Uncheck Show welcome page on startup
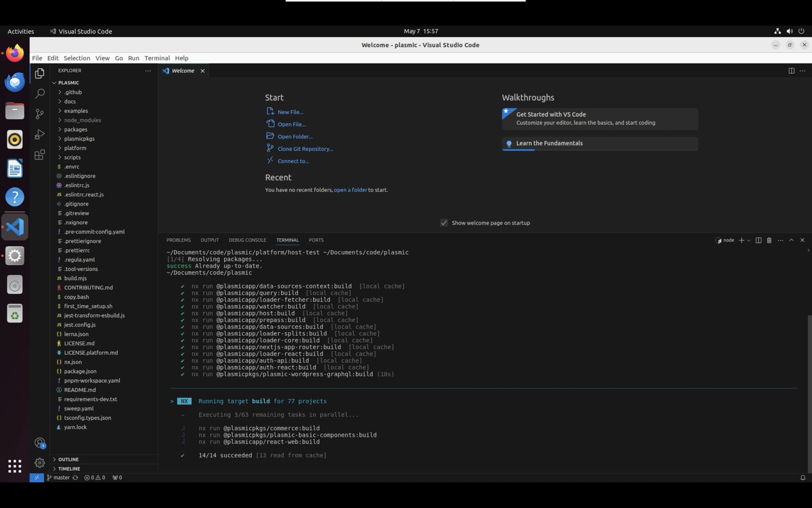 pos(444,223)
